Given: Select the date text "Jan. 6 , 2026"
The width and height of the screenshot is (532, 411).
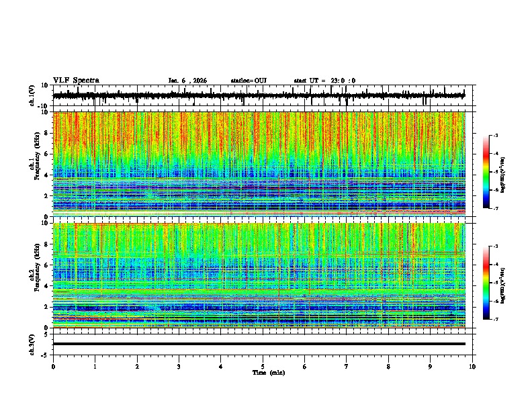Looking at the screenshot, I should click(x=187, y=81).
